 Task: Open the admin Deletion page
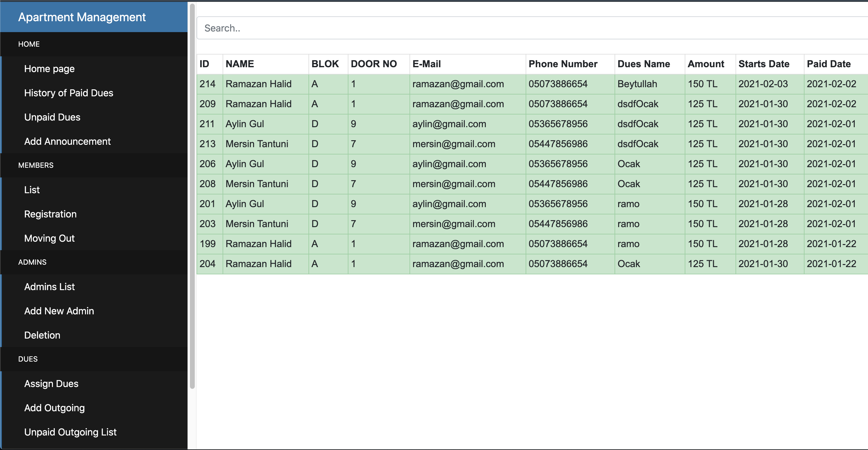click(x=42, y=335)
